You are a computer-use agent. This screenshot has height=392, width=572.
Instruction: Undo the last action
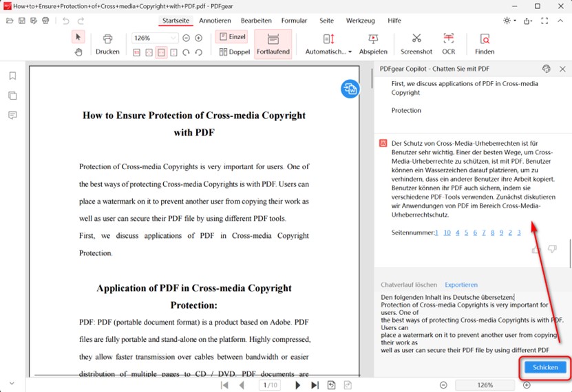click(65, 21)
